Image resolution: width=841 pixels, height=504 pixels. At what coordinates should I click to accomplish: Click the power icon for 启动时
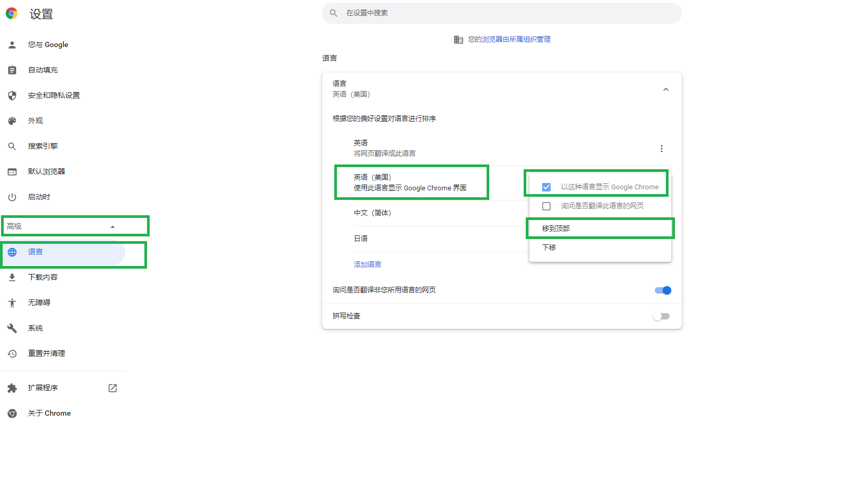tap(12, 197)
